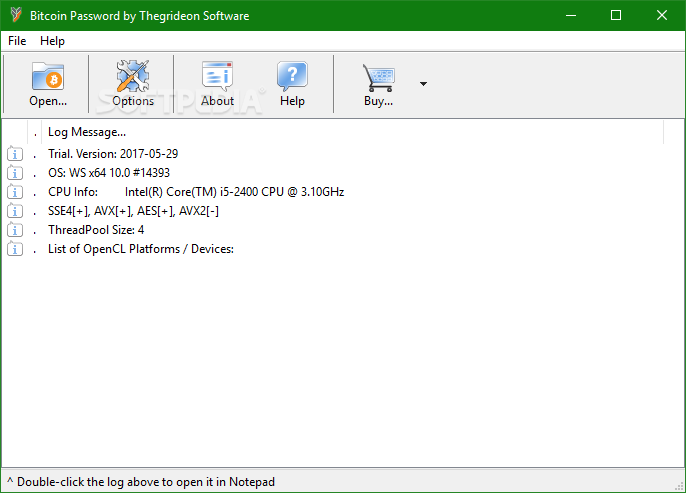
Task: Minimize the Bitcoin Password window
Action: tap(570, 15)
